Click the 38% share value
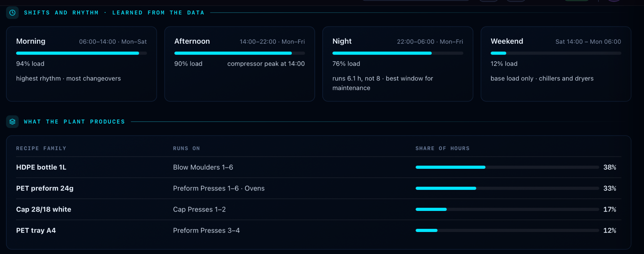 tap(610, 167)
